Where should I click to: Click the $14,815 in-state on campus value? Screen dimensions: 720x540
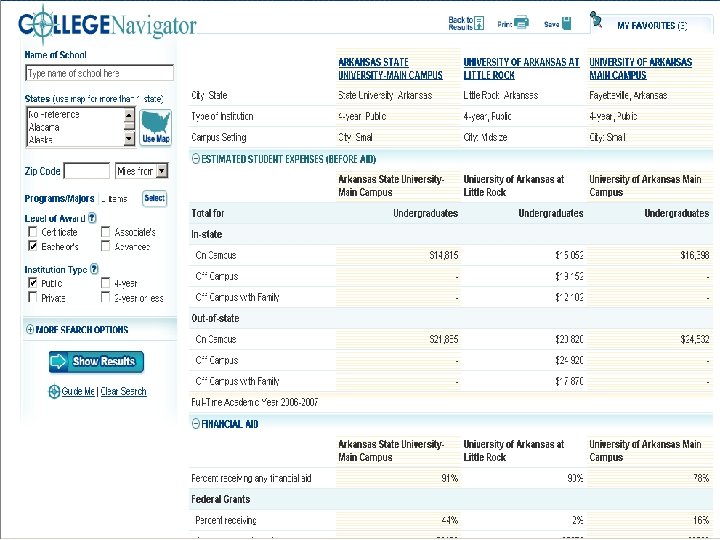tap(444, 255)
